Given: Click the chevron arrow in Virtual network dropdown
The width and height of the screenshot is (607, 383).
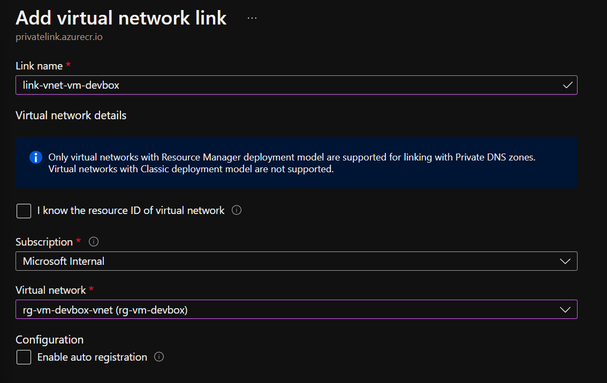Looking at the screenshot, I should tap(565, 310).
